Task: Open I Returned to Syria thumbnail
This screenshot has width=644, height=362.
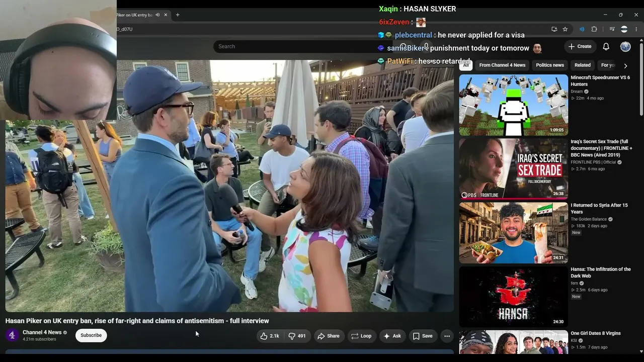Action: point(514,233)
